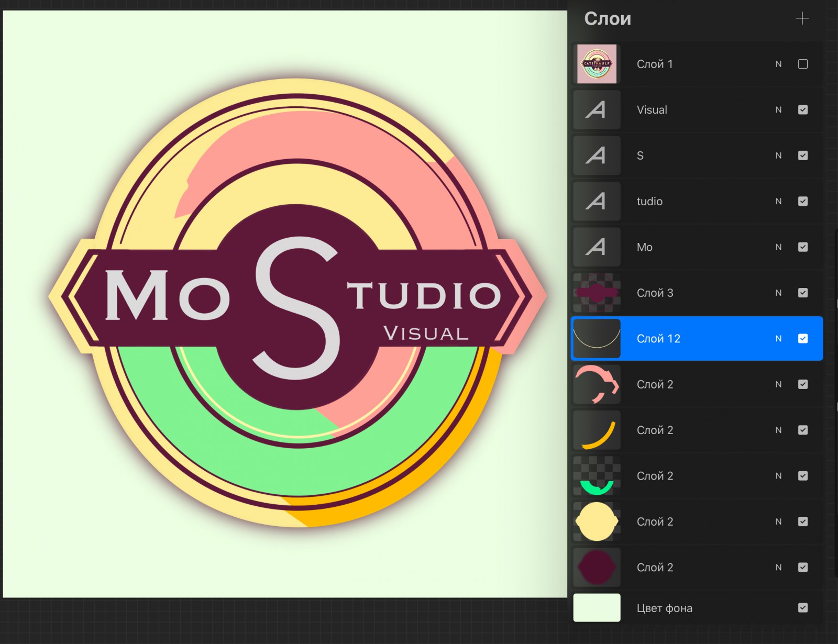The width and height of the screenshot is (838, 644).
Task: Hide the tudio text layer
Action: 803,201
